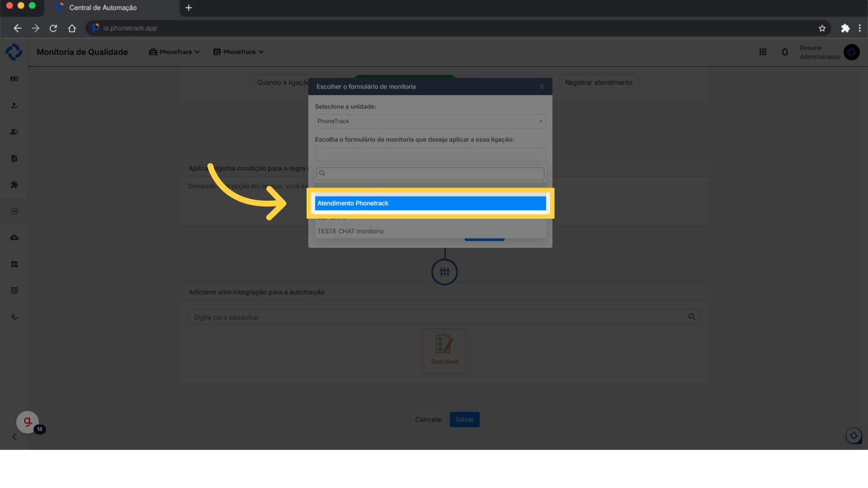This screenshot has width=868, height=488.
Task: Open the browser three-dot menu
Action: click(x=859, y=28)
